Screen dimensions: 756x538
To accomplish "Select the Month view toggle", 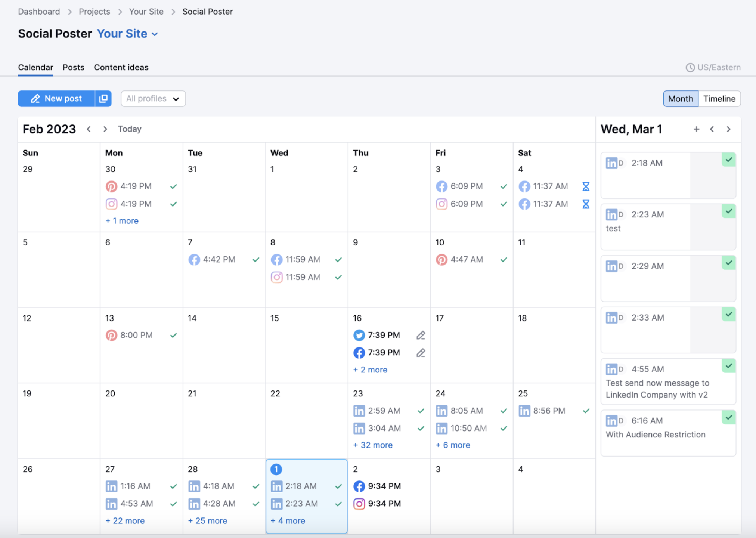I will [681, 99].
